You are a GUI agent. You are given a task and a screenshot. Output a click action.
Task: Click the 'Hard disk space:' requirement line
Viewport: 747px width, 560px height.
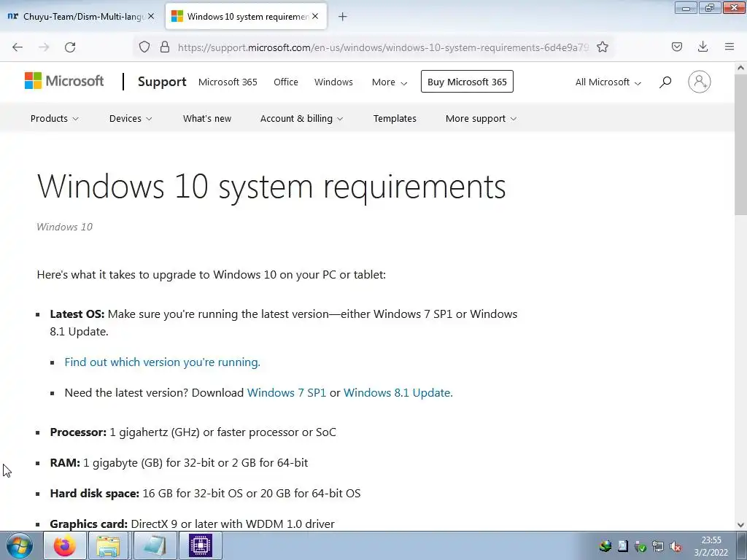pos(205,494)
